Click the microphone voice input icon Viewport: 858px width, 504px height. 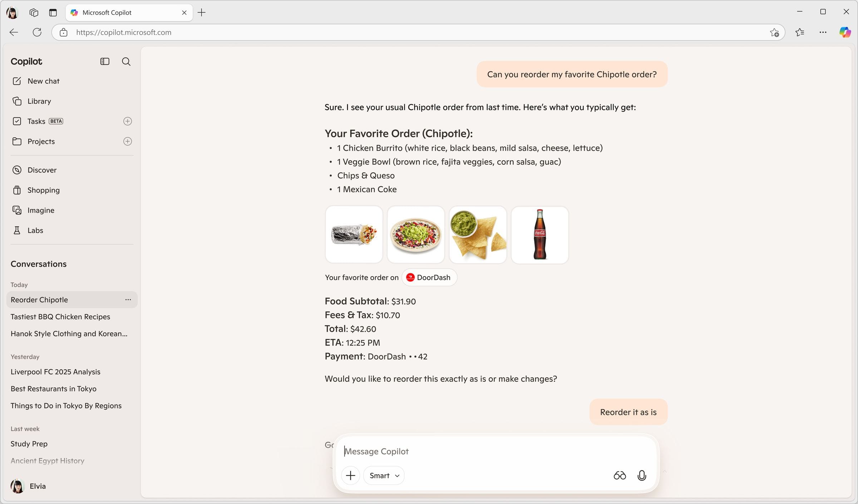point(642,475)
